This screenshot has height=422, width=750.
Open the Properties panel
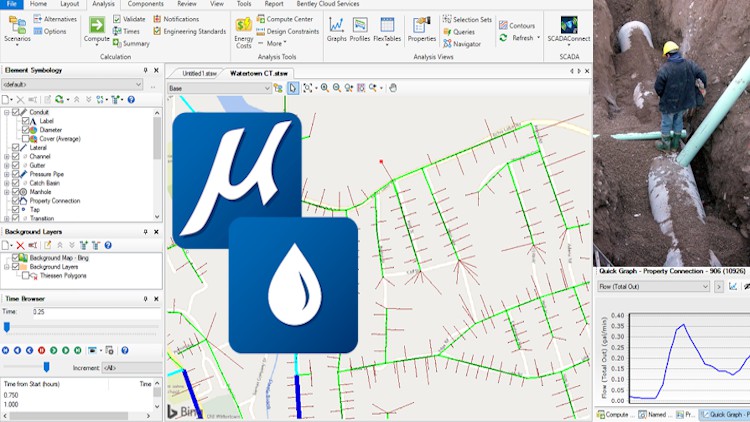pos(421,30)
